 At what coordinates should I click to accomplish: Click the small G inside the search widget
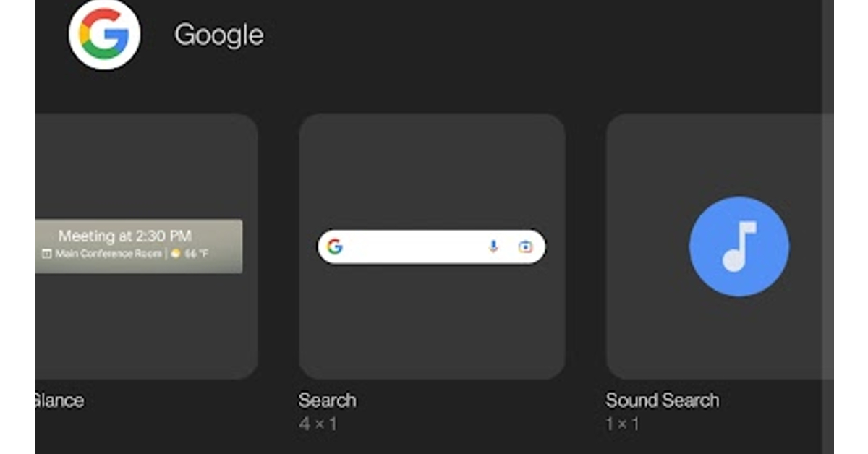pos(335,247)
